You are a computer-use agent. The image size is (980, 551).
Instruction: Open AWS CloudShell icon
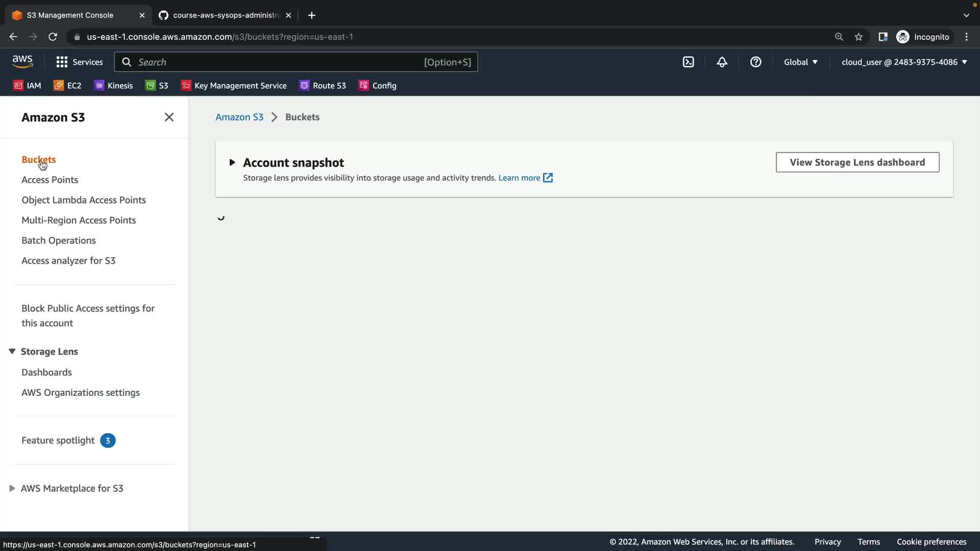tap(688, 62)
